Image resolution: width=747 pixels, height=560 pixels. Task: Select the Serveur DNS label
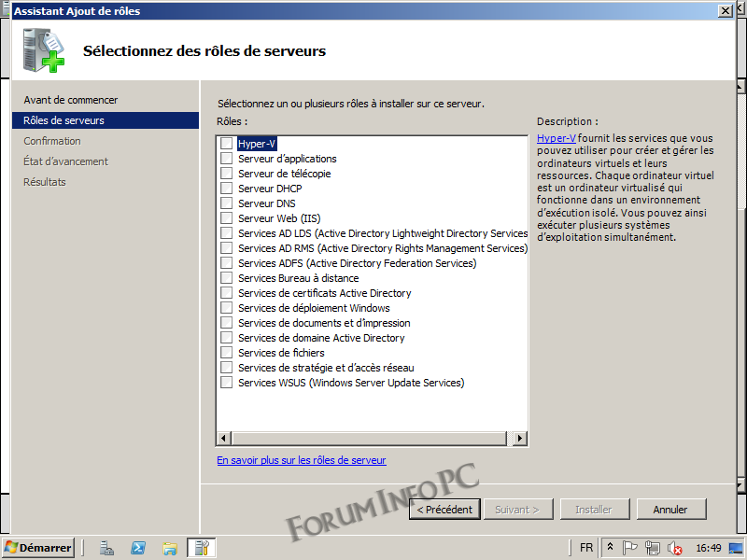coord(267,203)
